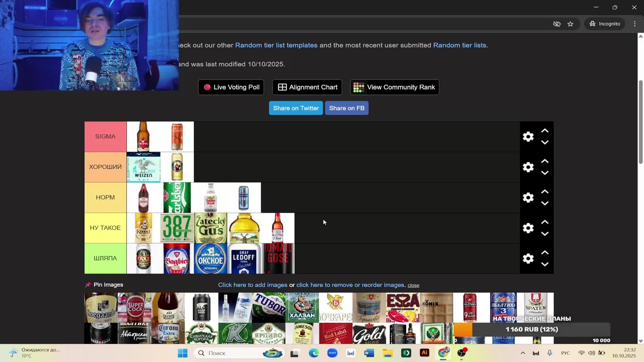Select Graf Ledoff vodka image
Viewport: 644px width, 362px height.
pyautogui.click(x=244, y=258)
